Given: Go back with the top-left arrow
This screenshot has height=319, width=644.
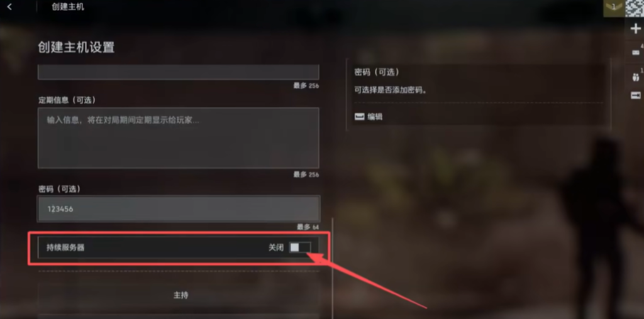Looking at the screenshot, I should pyautogui.click(x=9, y=6).
